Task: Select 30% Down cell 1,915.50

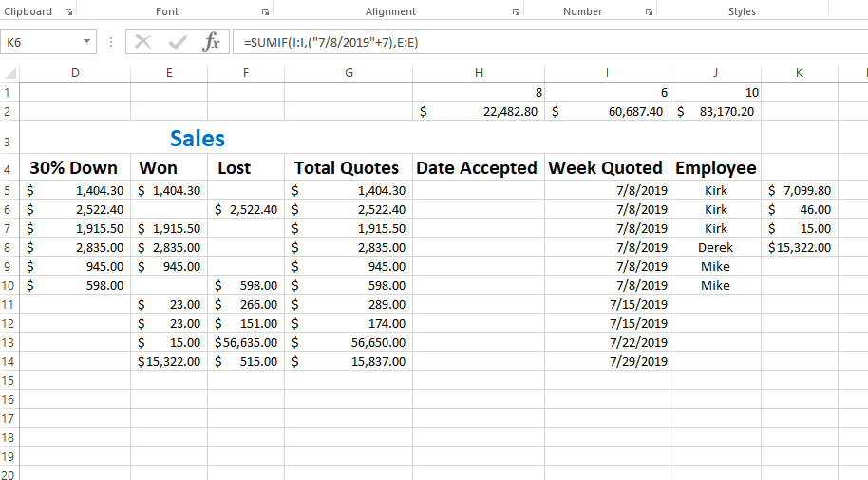Action: tap(75, 228)
